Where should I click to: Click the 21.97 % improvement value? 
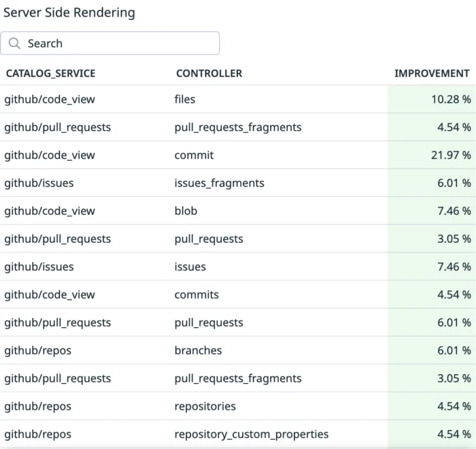451,155
